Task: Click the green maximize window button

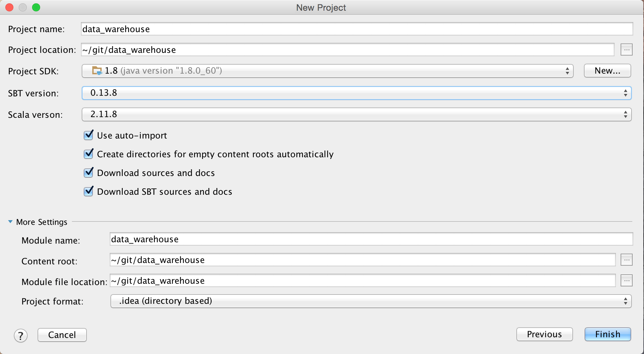Action: (x=36, y=7)
